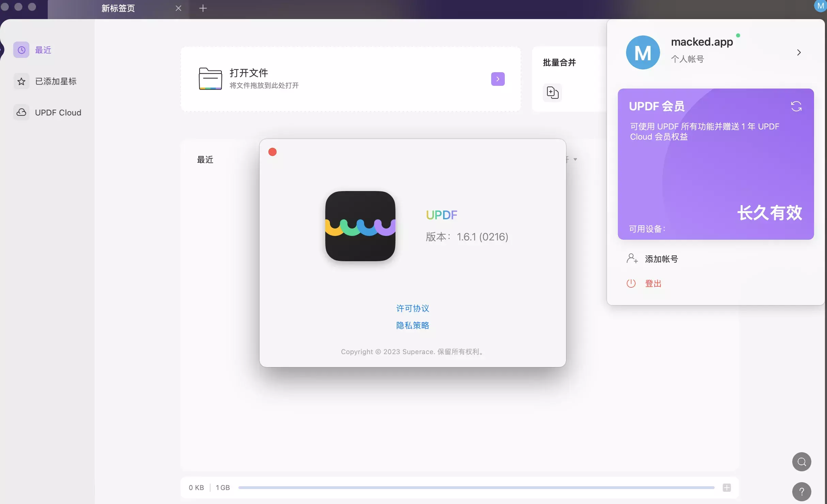Open the starred files star icon

(21, 81)
